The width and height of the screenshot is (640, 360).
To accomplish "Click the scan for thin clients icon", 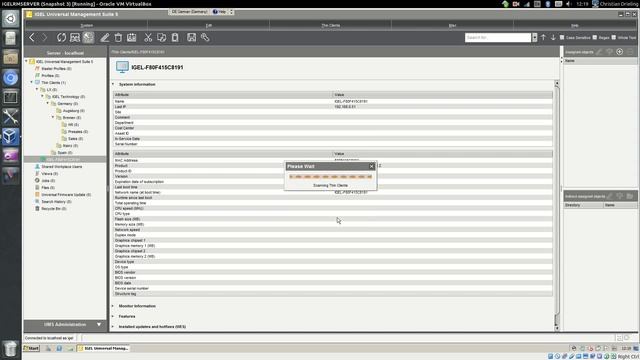I will pos(75,38).
